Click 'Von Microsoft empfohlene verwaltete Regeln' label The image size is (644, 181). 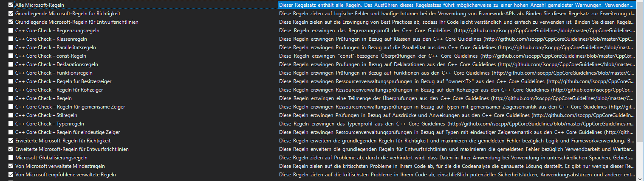click(x=65, y=174)
